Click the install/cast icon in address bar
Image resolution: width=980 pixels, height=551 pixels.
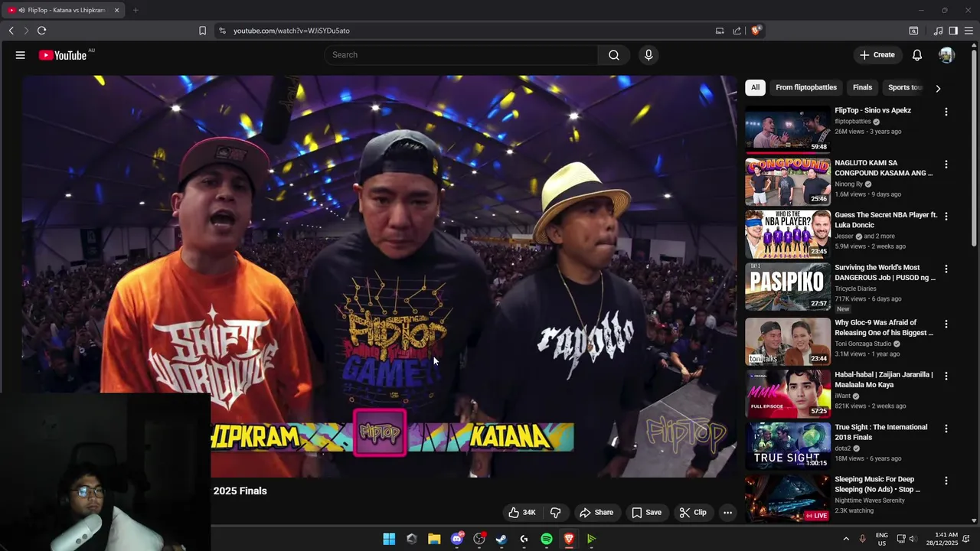[720, 31]
